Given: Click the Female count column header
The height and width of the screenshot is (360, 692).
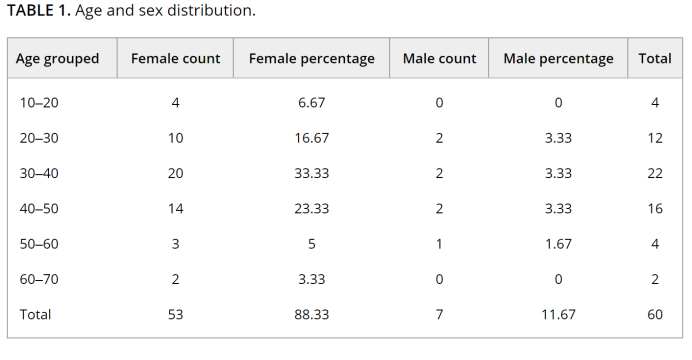Looking at the screenshot, I should 176,59.
